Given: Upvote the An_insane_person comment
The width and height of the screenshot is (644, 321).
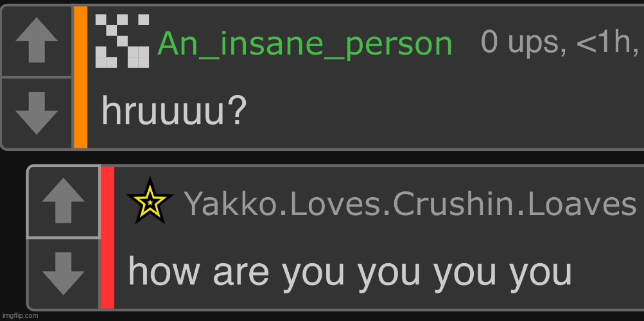Looking at the screenshot, I should coord(37,40).
